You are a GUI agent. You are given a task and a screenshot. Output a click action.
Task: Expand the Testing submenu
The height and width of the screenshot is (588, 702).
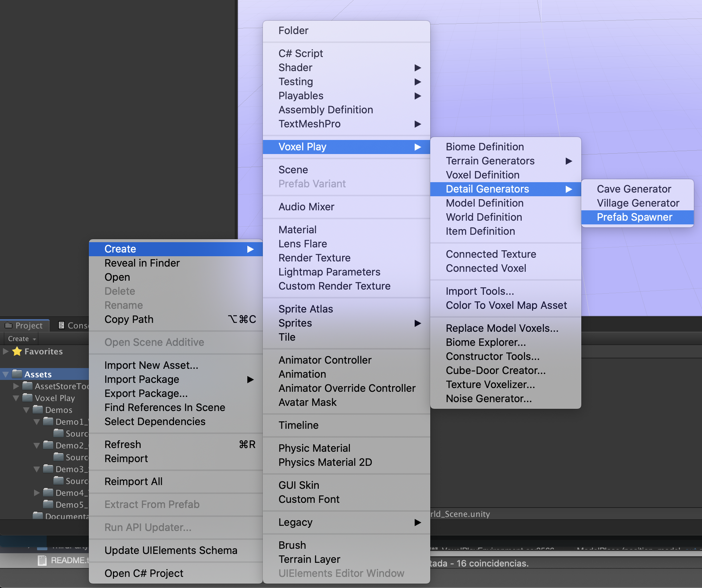(x=346, y=82)
